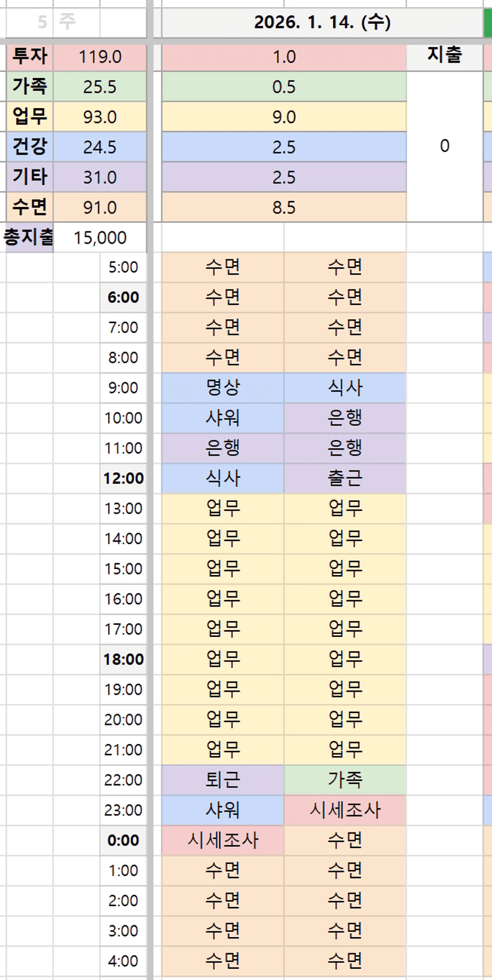Click the daily 0.5 family hours cell

pyautogui.click(x=284, y=87)
